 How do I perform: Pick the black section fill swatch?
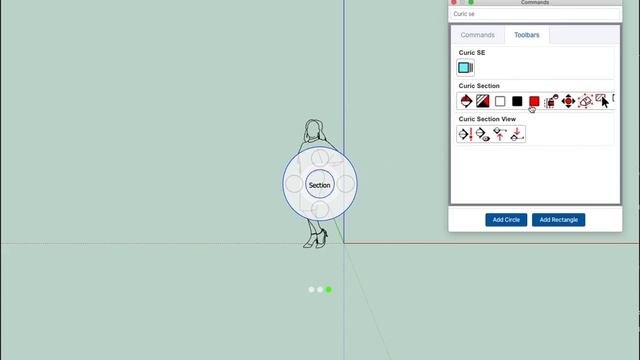coord(517,101)
